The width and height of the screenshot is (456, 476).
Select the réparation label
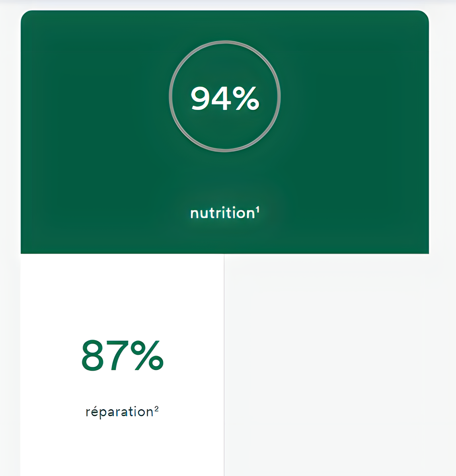click(x=119, y=412)
